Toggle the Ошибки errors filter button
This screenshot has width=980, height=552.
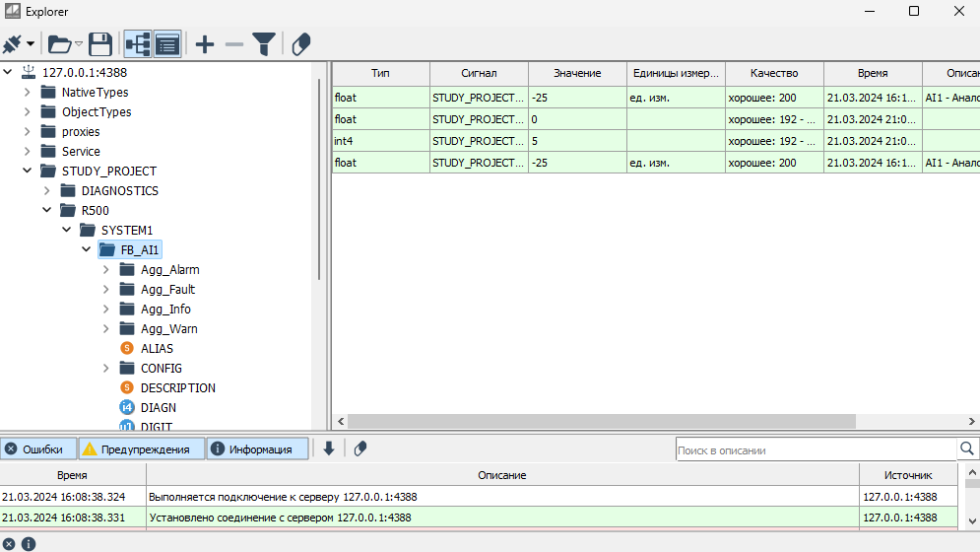39,449
